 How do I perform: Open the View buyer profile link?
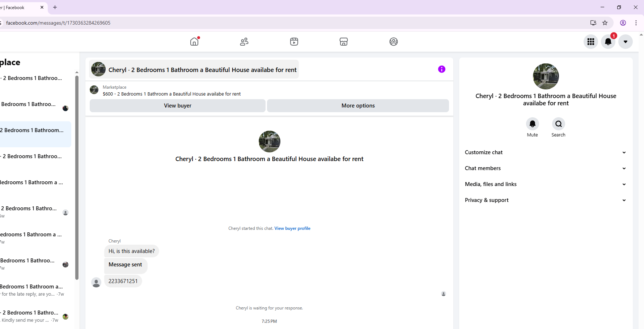click(292, 228)
